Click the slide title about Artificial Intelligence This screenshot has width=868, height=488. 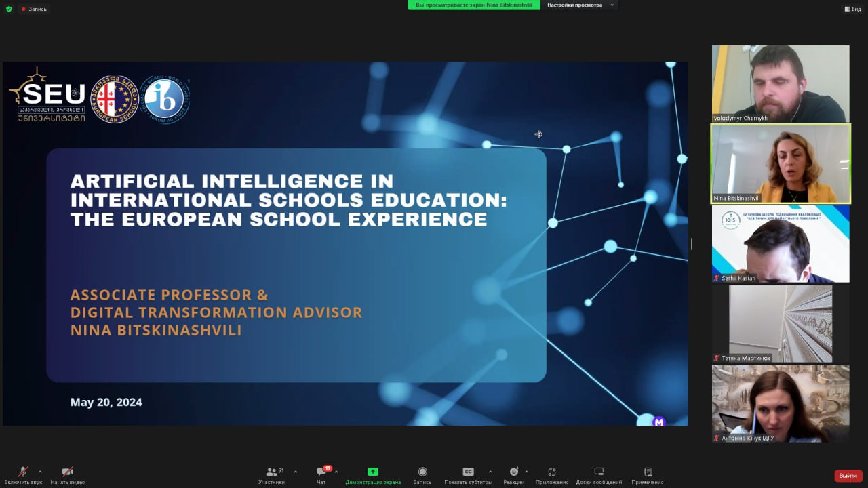point(289,200)
